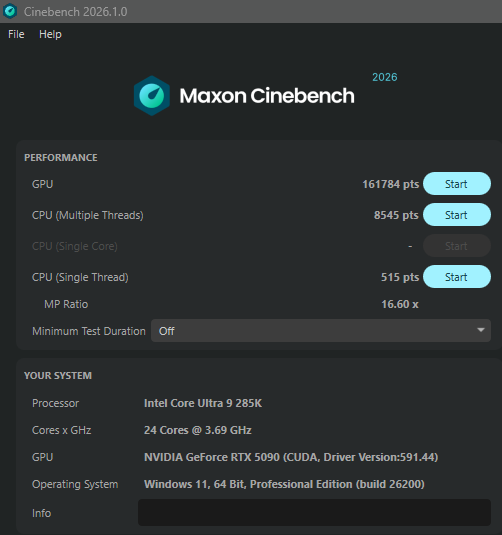Click the NVIDIA GeForce RTX 5090 entry
This screenshot has width=502, height=535.
coord(291,457)
